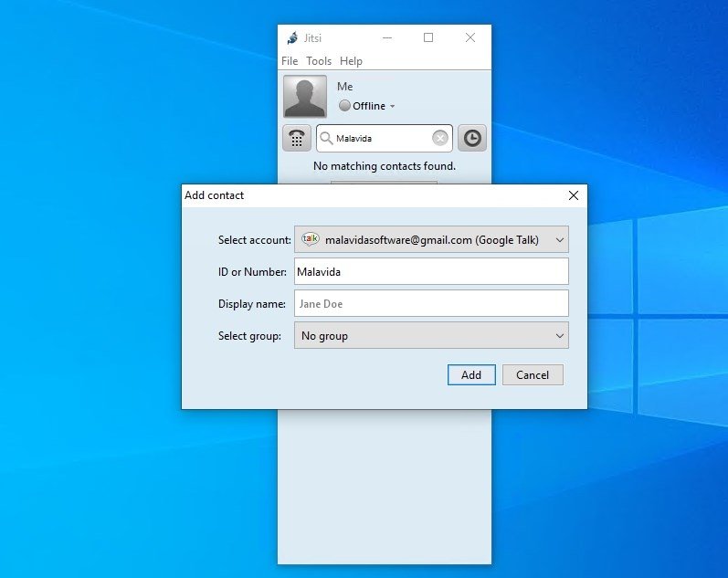Viewport: 728px width, 578px height.
Task: Focus the ID or Number field
Action: (431, 271)
